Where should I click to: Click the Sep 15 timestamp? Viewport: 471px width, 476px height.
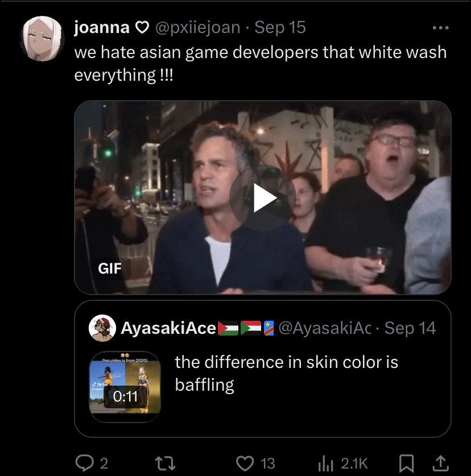pos(280,27)
